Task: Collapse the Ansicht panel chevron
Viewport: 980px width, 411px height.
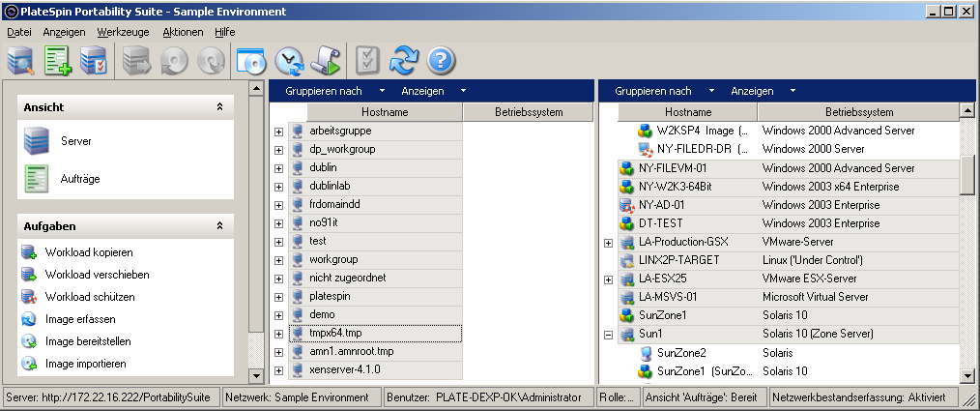Action: pyautogui.click(x=219, y=107)
